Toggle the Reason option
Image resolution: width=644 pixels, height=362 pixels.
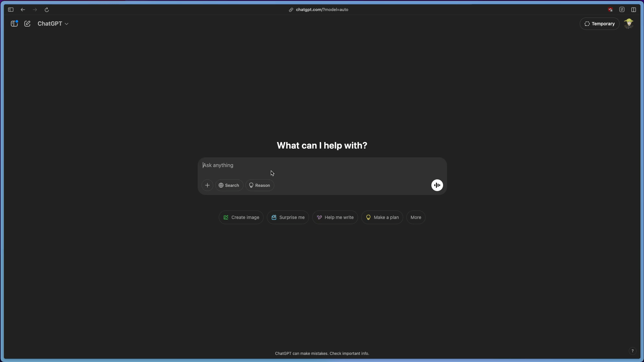(260, 185)
